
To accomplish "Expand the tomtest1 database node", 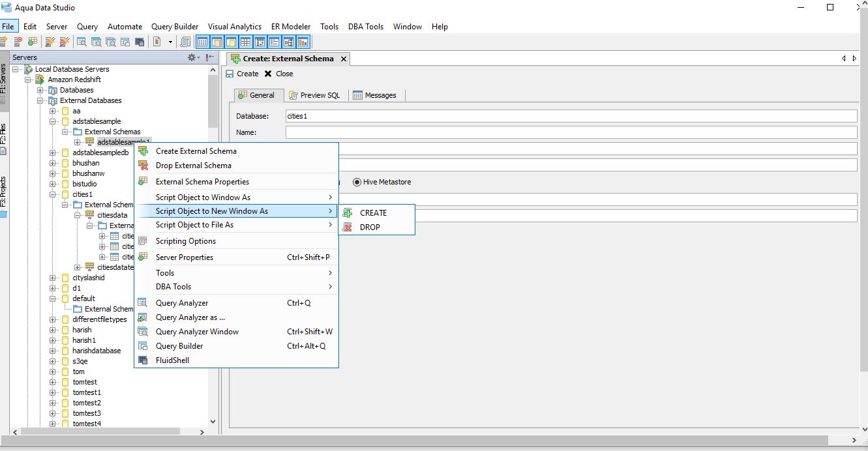I will pyautogui.click(x=53, y=392).
